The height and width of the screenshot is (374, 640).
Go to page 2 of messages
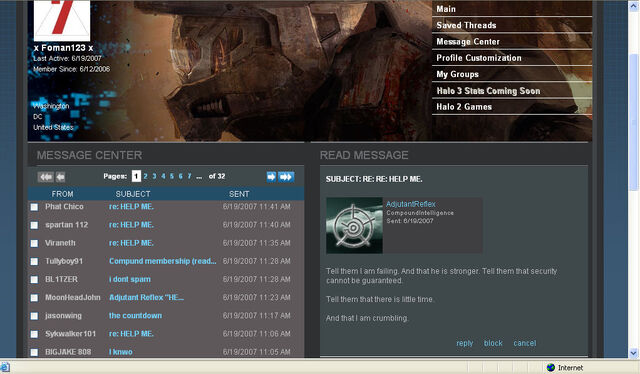pyautogui.click(x=145, y=176)
